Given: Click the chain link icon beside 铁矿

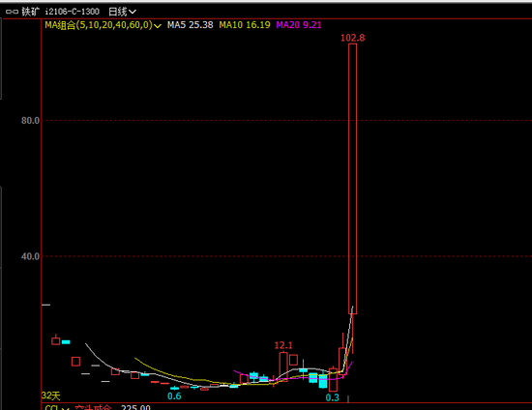Looking at the screenshot, I should click(x=12, y=12).
